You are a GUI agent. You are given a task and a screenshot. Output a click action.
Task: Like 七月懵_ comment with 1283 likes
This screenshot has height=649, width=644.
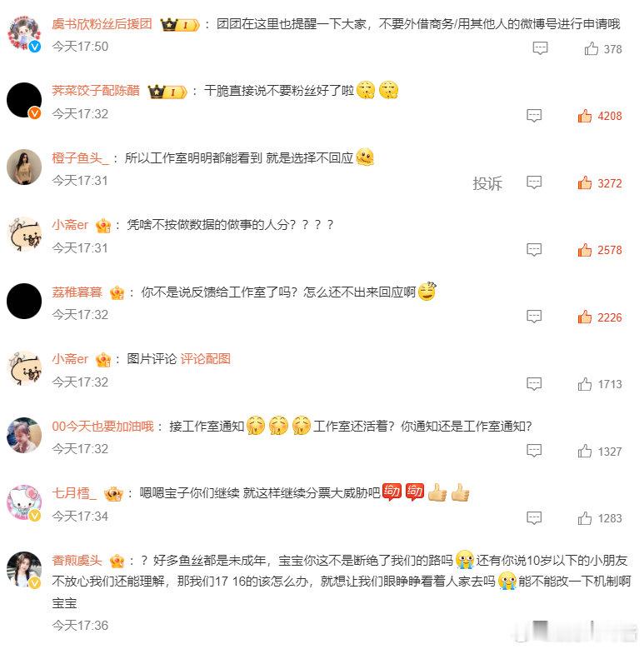point(584,518)
